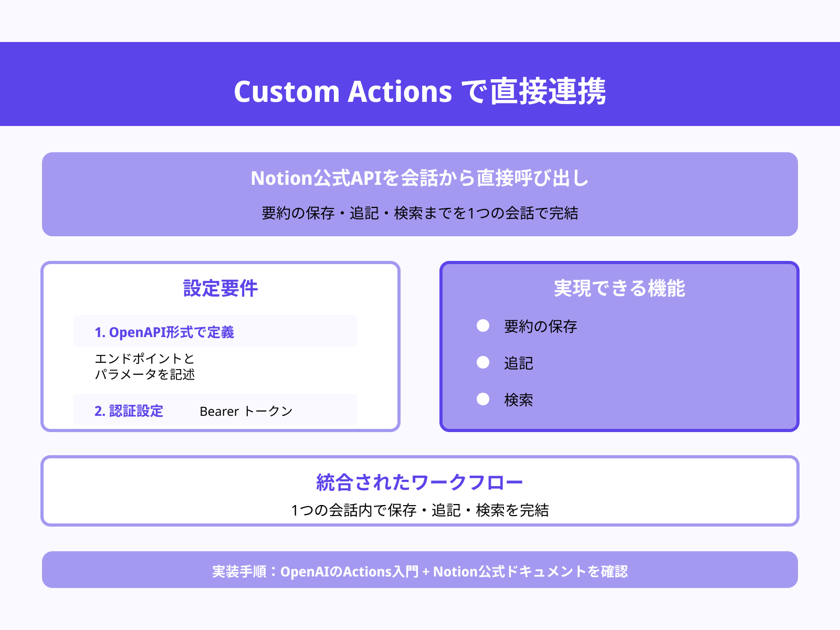
Task: Select the エンドポイントとパラメータを記述 text
Action: [x=145, y=366]
